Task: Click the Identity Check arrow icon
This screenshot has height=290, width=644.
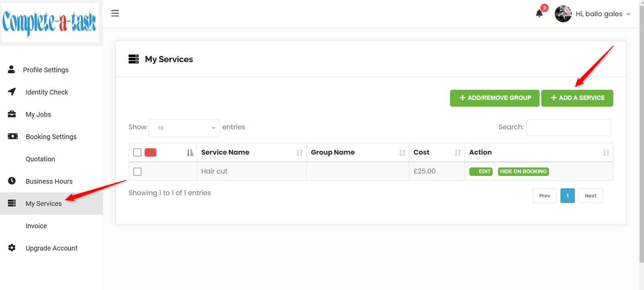Action: pos(12,92)
